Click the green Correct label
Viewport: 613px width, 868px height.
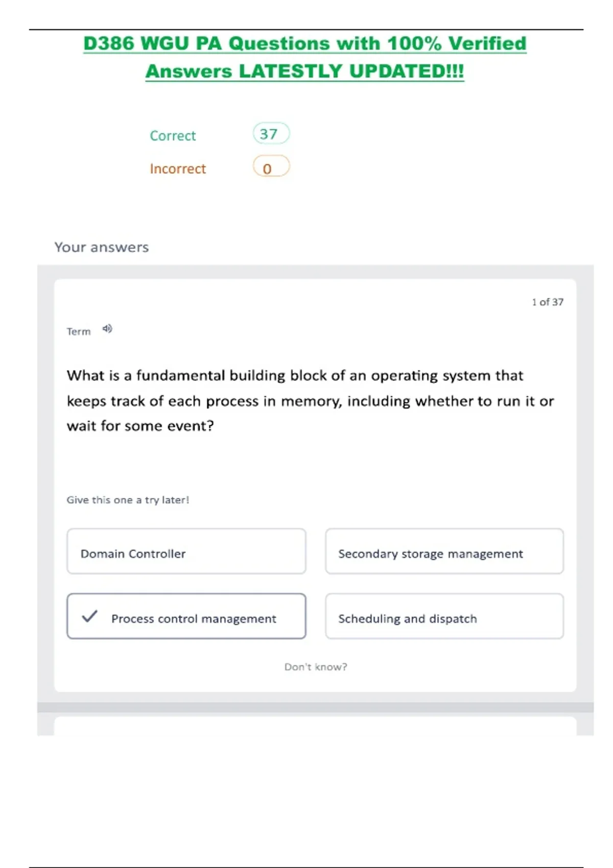pos(173,136)
